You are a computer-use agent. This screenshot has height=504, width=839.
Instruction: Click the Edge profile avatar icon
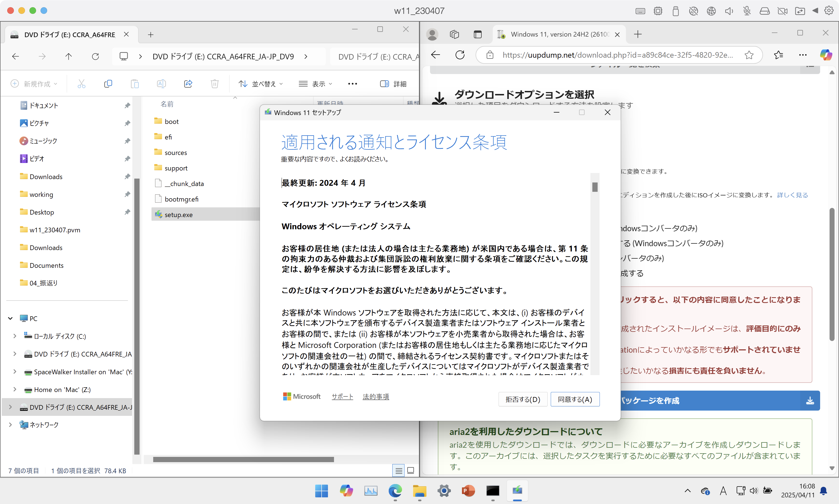pos(432,34)
